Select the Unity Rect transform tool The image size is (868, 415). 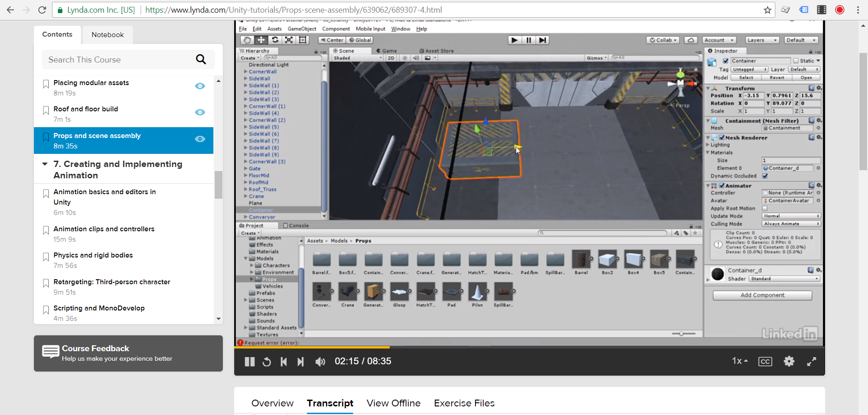tap(303, 40)
